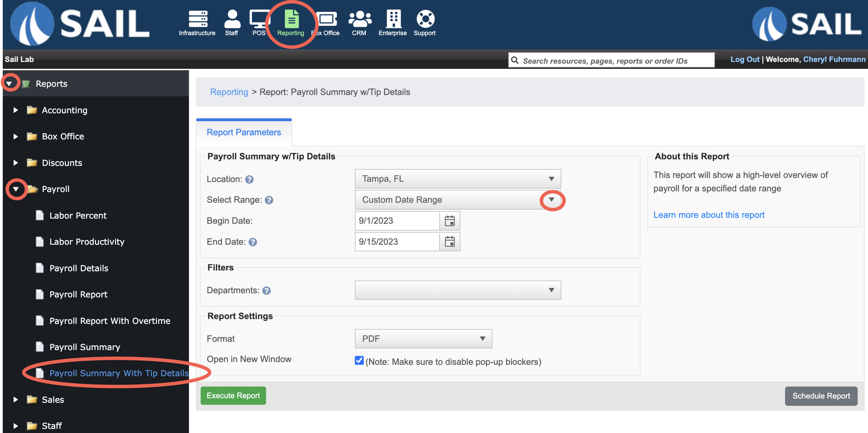Open the CRM people icon
This screenshot has width=868, height=433.
tap(359, 19)
